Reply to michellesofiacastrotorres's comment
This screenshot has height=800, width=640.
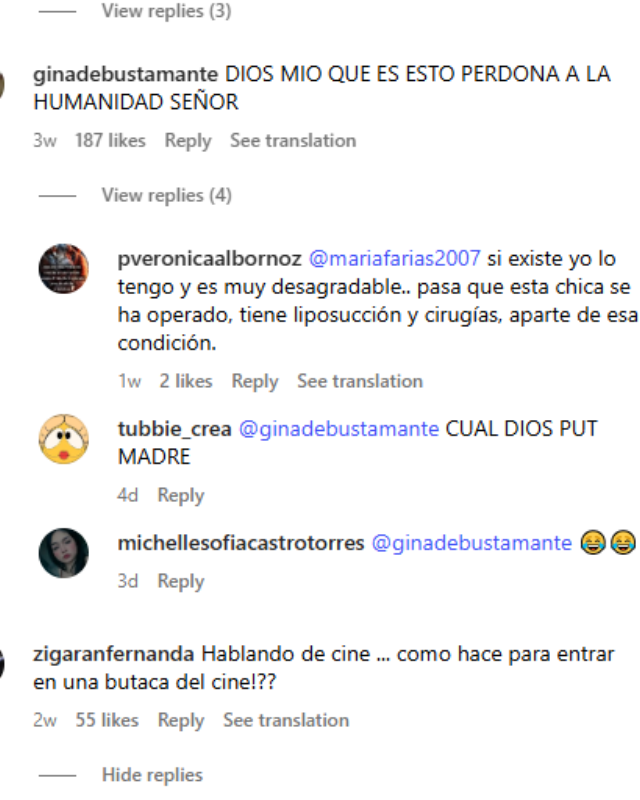pyautogui.click(x=181, y=581)
